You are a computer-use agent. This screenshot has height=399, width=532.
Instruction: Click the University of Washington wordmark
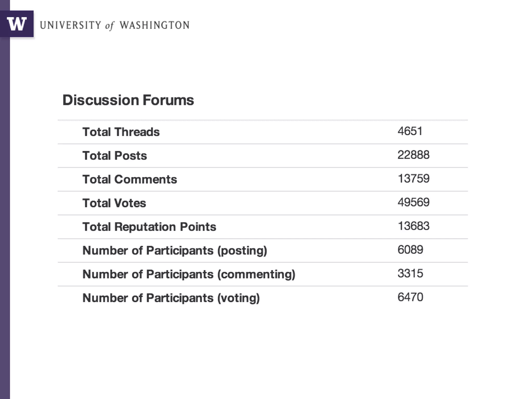tap(115, 25)
